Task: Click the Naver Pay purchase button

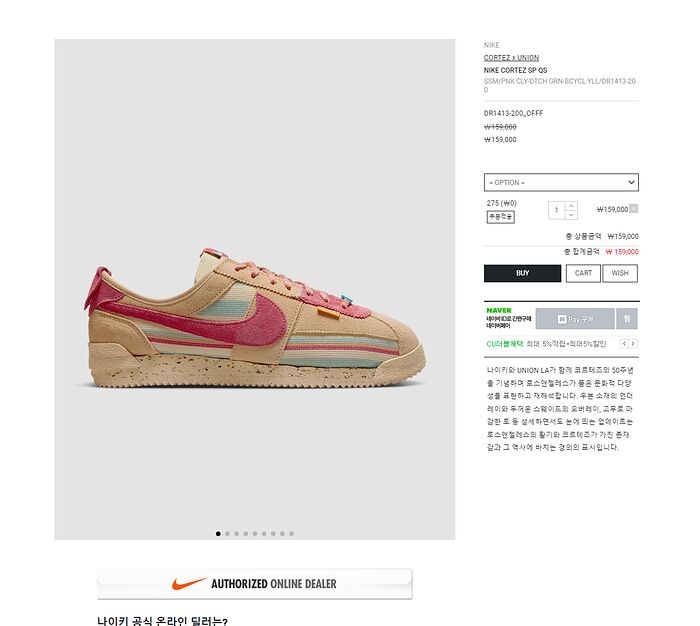Action: [575, 319]
